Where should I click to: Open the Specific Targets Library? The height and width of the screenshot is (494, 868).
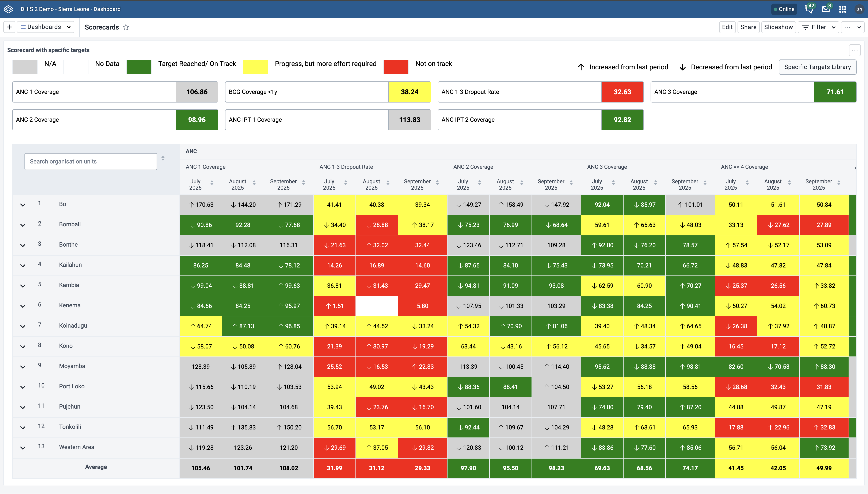tap(817, 67)
